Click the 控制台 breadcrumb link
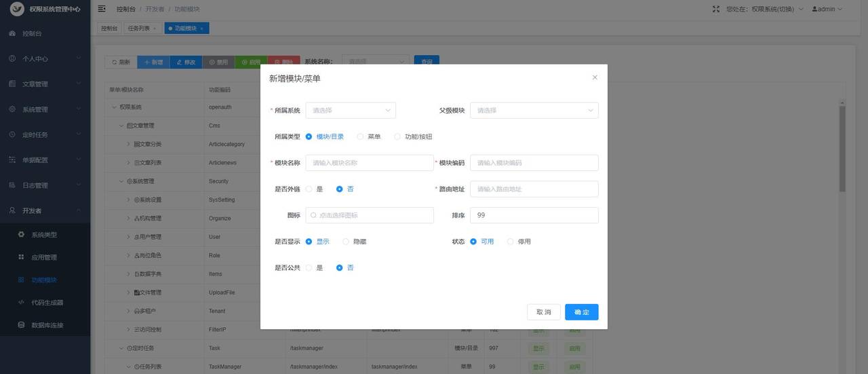 [125, 10]
